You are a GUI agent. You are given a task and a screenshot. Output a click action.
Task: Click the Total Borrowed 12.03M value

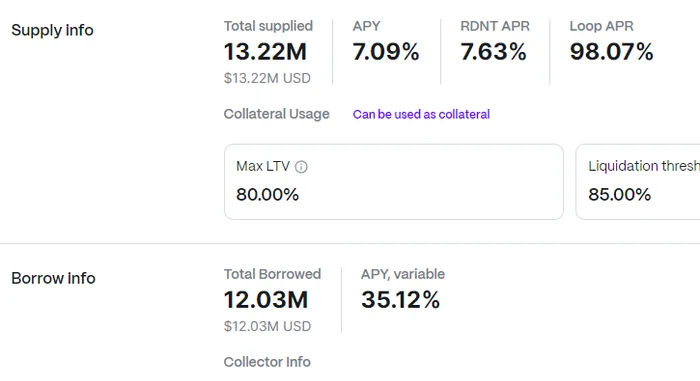pyautogui.click(x=266, y=300)
